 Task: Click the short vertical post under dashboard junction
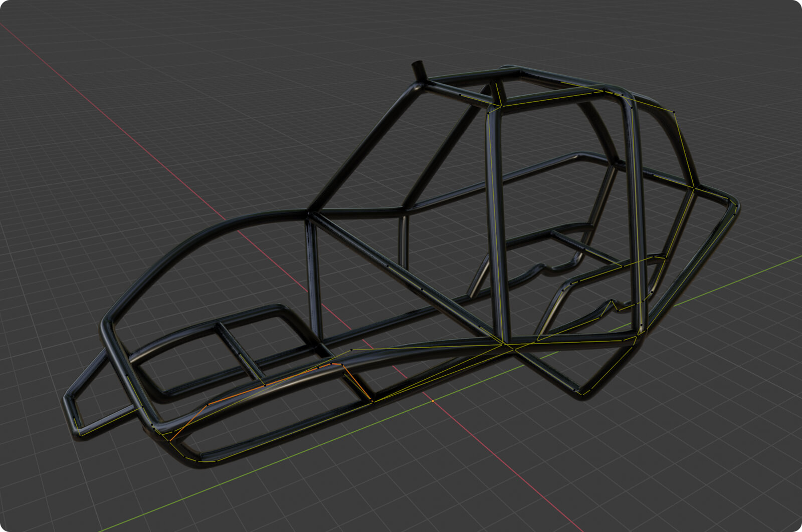[x=314, y=281]
